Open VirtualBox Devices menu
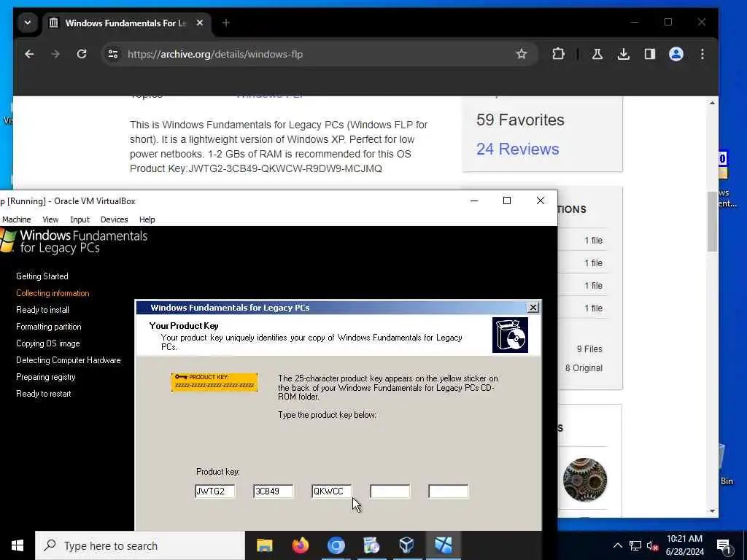 tap(115, 219)
